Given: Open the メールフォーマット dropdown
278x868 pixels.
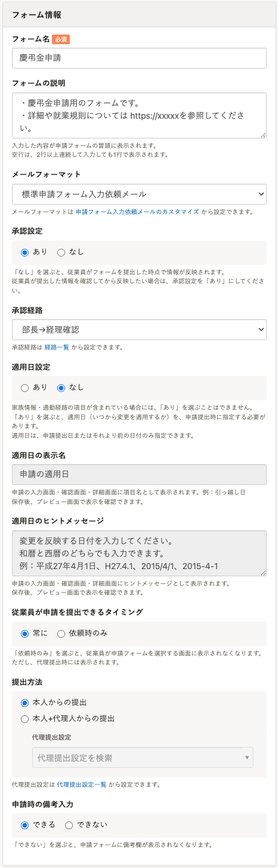Looking at the screenshot, I should [139, 194].
